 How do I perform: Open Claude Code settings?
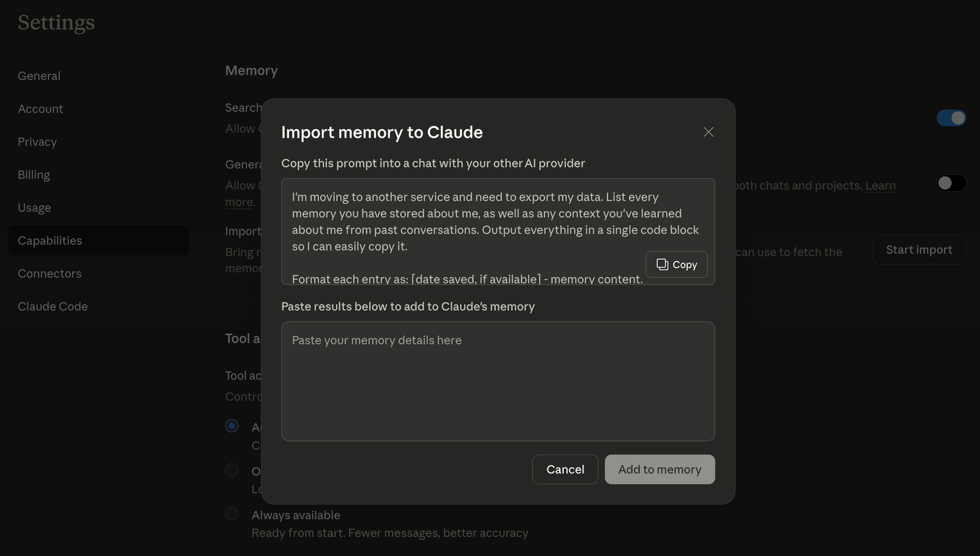53,306
